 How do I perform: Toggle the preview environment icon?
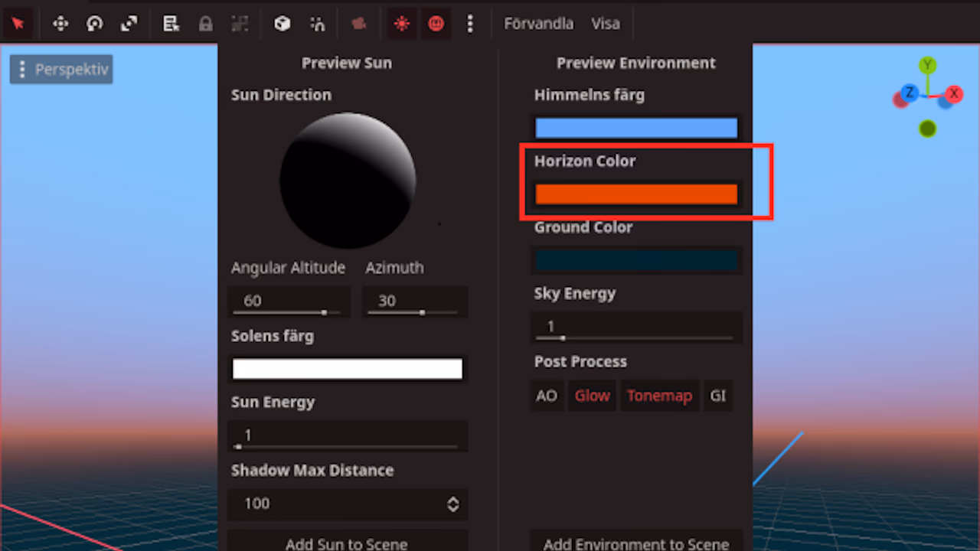436,24
